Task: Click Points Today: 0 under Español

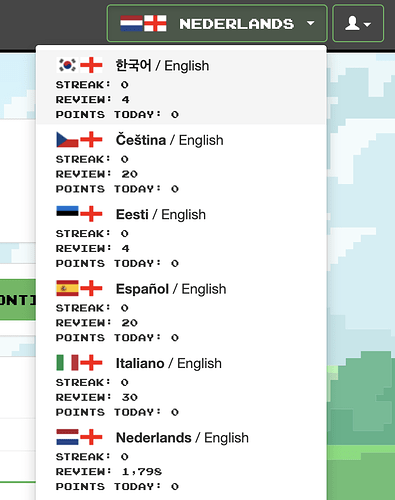Action: click(117, 337)
